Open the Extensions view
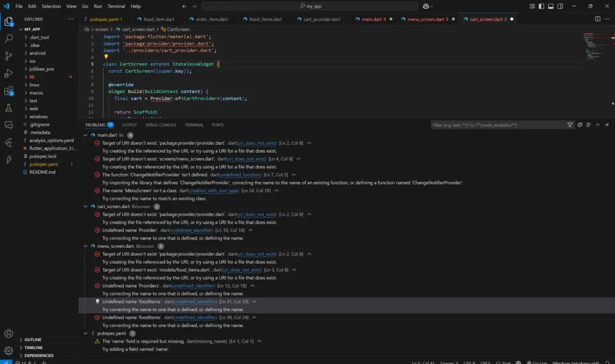Screen dimensions: 615x364 point(8,90)
